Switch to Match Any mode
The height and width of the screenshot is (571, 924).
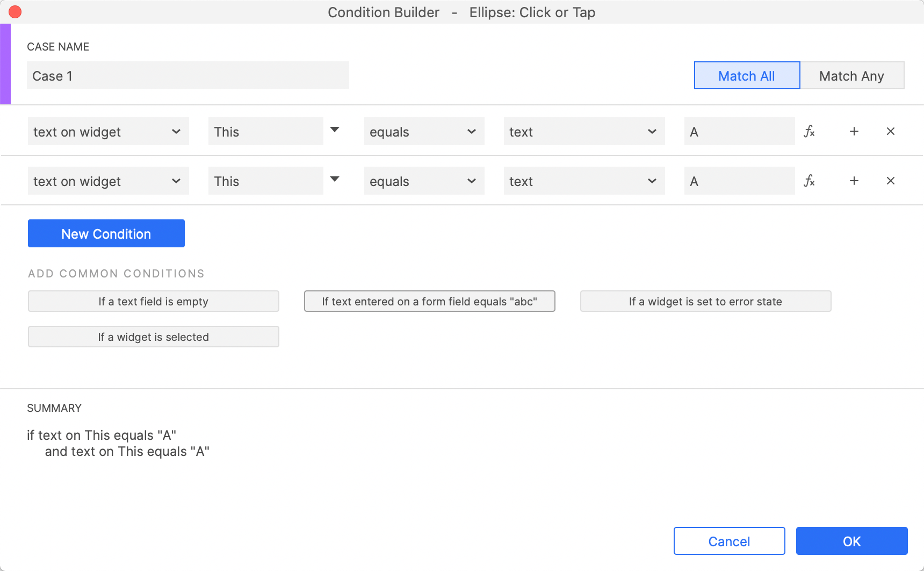coord(851,75)
